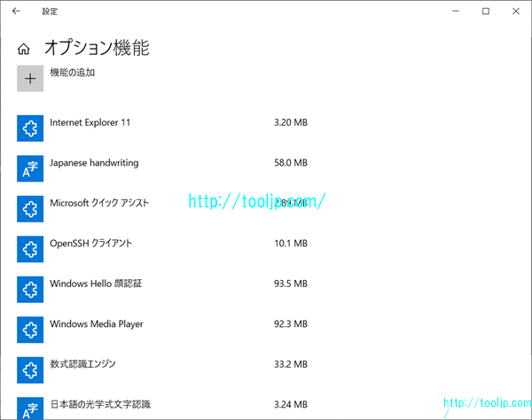Click the Internet Explorer 11 entry name
Screen dimensions: 532x420
click(x=90, y=122)
